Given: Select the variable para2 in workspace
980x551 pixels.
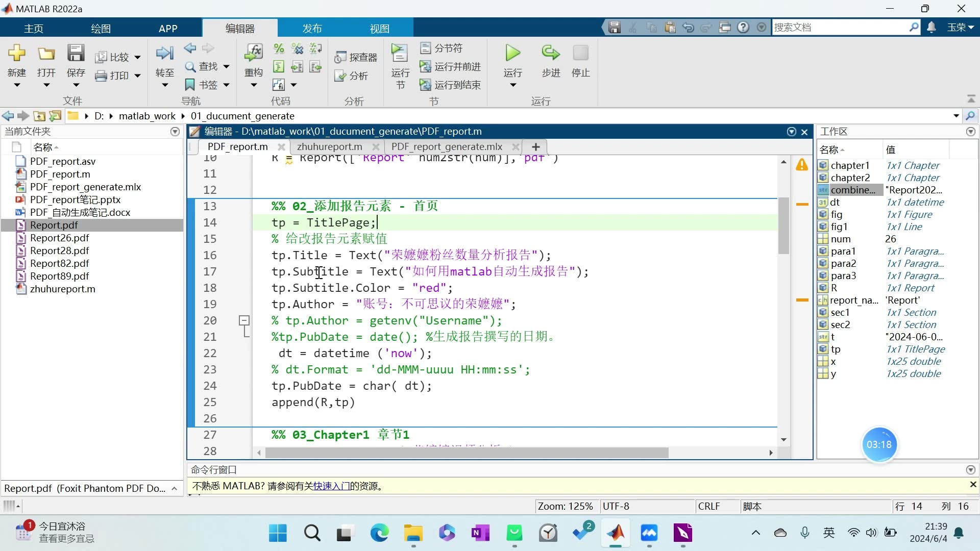Looking at the screenshot, I should (x=843, y=263).
